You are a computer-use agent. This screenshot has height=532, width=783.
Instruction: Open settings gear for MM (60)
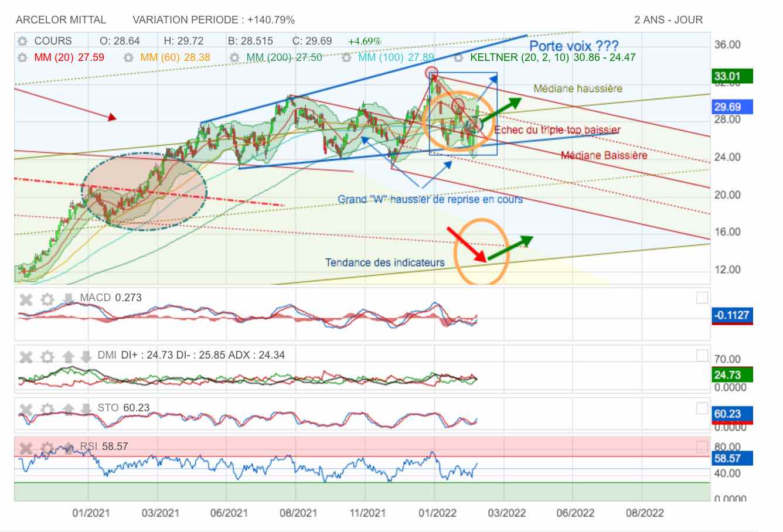coord(129,57)
